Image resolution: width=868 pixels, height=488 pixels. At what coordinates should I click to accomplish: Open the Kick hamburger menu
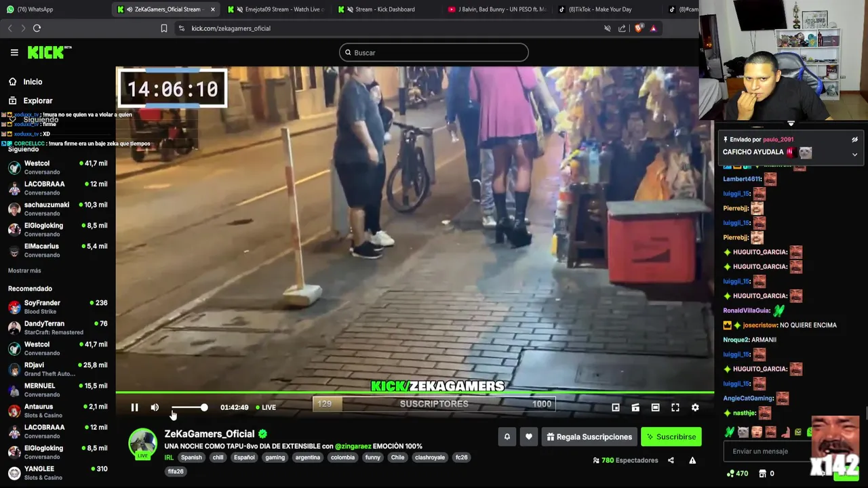(x=14, y=52)
